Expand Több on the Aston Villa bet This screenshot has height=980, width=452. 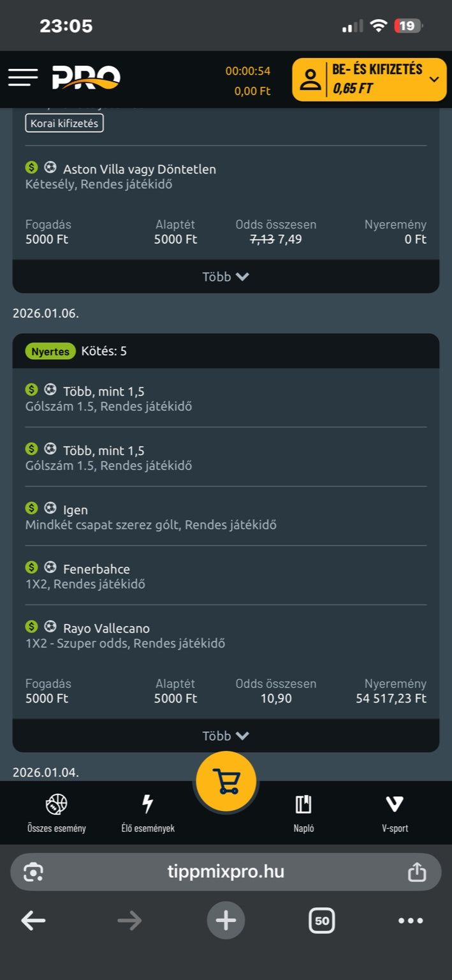click(x=226, y=276)
